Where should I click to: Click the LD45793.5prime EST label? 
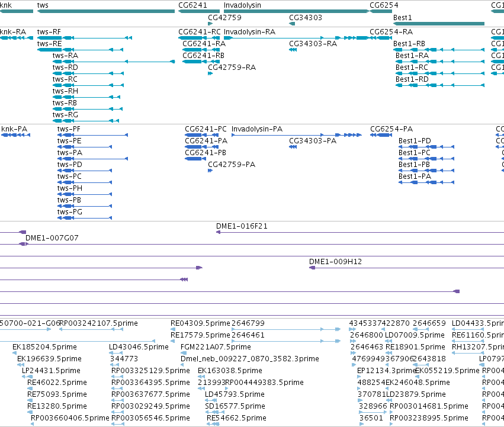235,394
